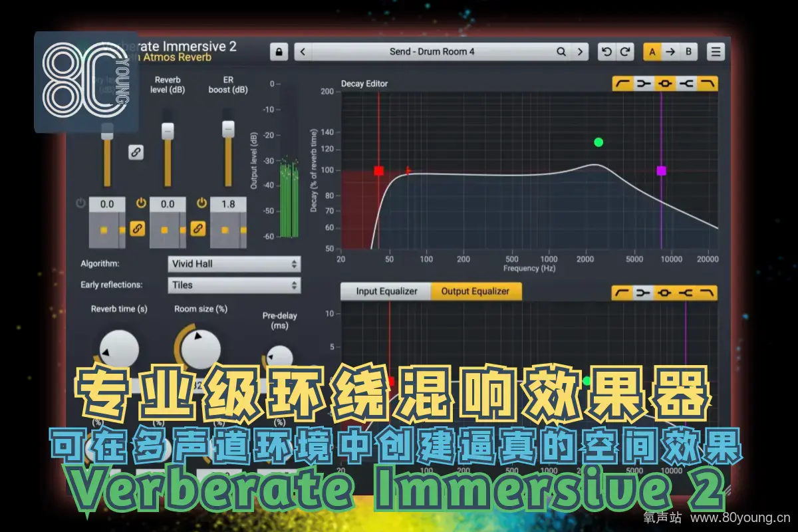The image size is (798, 532).
Task: Go to previous preset arrow
Action: pyautogui.click(x=303, y=51)
